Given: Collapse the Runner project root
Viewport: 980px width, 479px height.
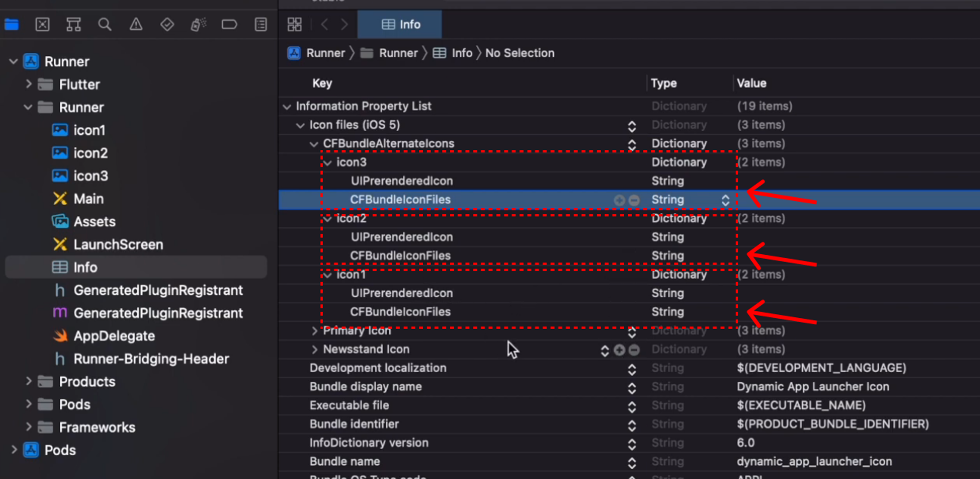Looking at the screenshot, I should (13, 62).
